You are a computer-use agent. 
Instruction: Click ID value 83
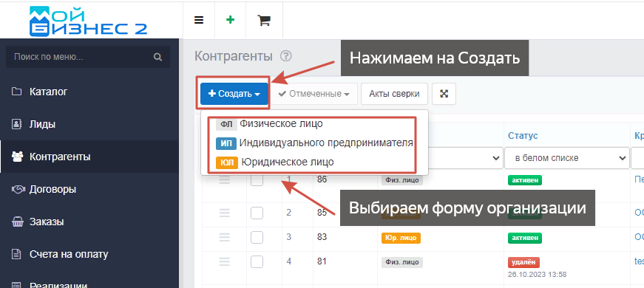(322, 237)
